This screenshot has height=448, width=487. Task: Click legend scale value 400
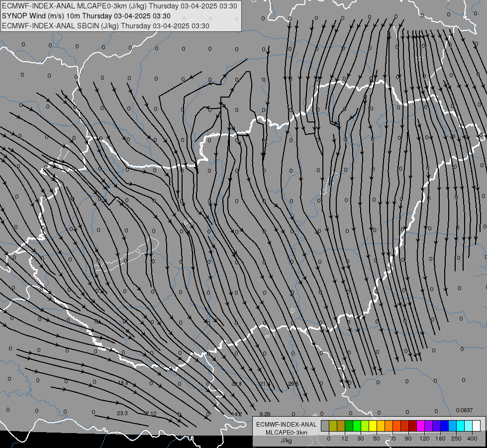click(472, 439)
